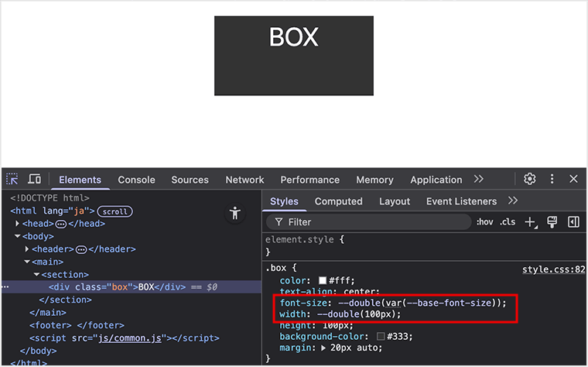Viewport: 588px width, 367px height.
Task: Click the BOX element on page
Action: pos(294,56)
